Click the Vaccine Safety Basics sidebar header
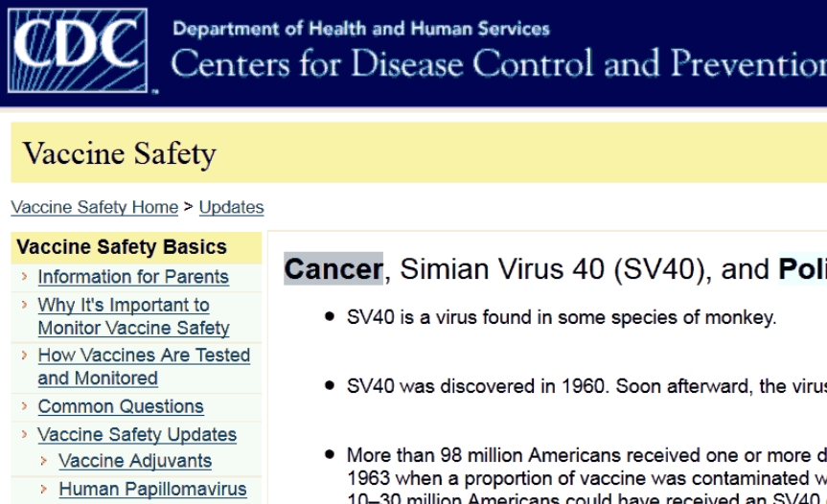Screen dimensions: 827x504 coord(136,247)
